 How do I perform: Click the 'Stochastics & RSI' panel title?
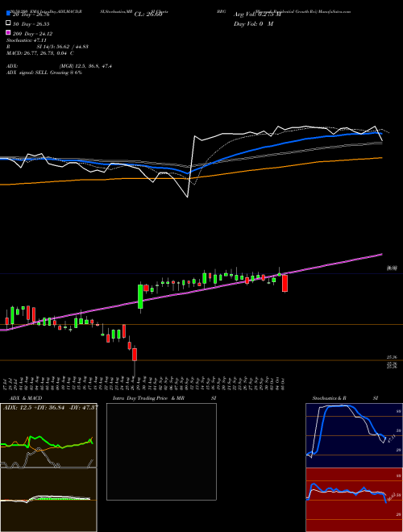(x=345, y=398)
